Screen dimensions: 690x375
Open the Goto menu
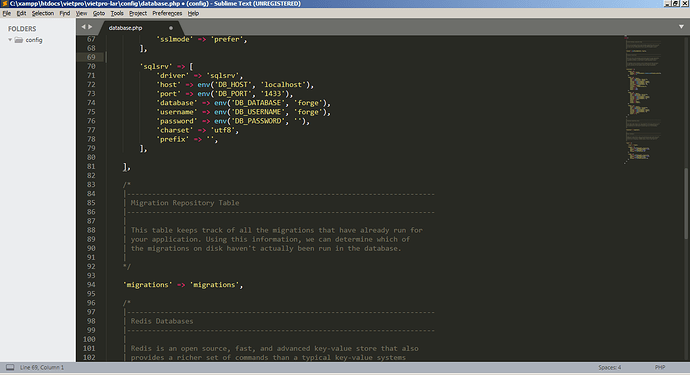(x=99, y=13)
